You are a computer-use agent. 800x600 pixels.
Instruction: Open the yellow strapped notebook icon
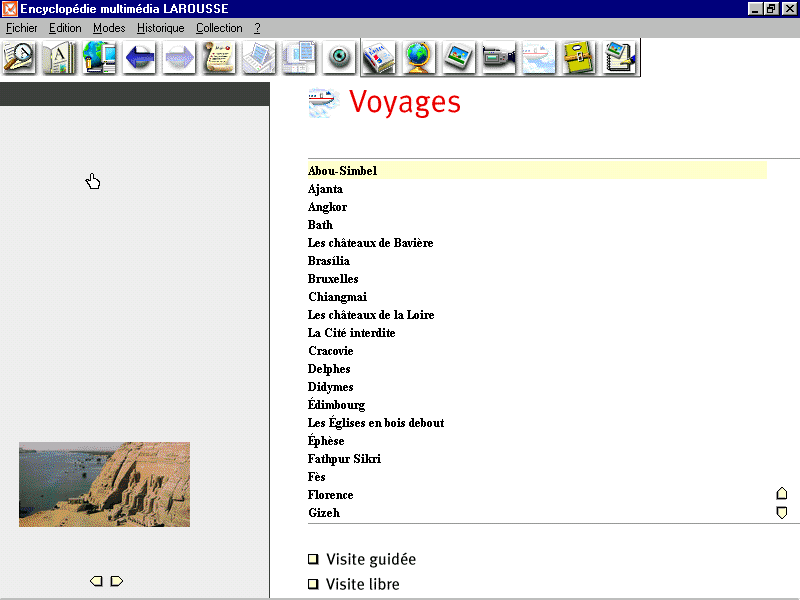(579, 57)
